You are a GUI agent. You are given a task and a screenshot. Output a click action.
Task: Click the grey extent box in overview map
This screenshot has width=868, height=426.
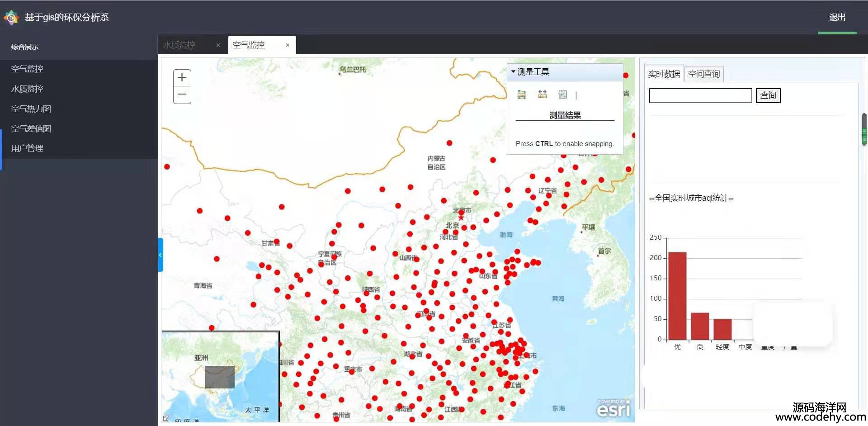(220, 377)
